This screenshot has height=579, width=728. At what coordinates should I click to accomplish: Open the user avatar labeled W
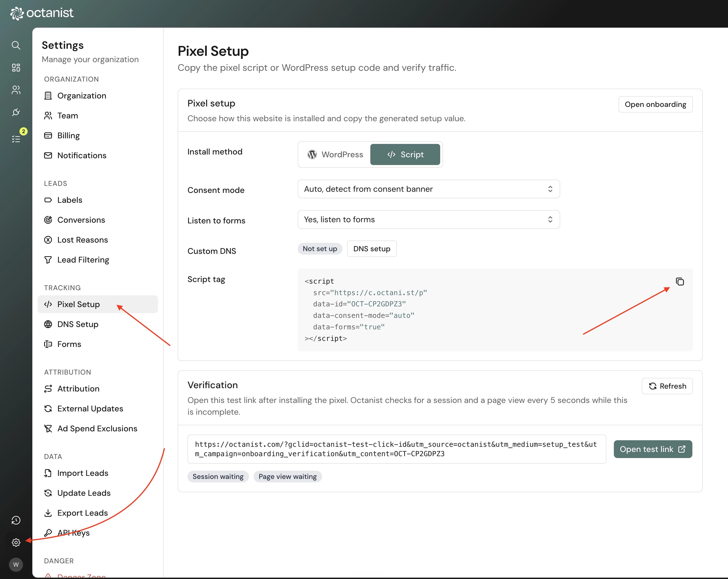pyautogui.click(x=16, y=564)
